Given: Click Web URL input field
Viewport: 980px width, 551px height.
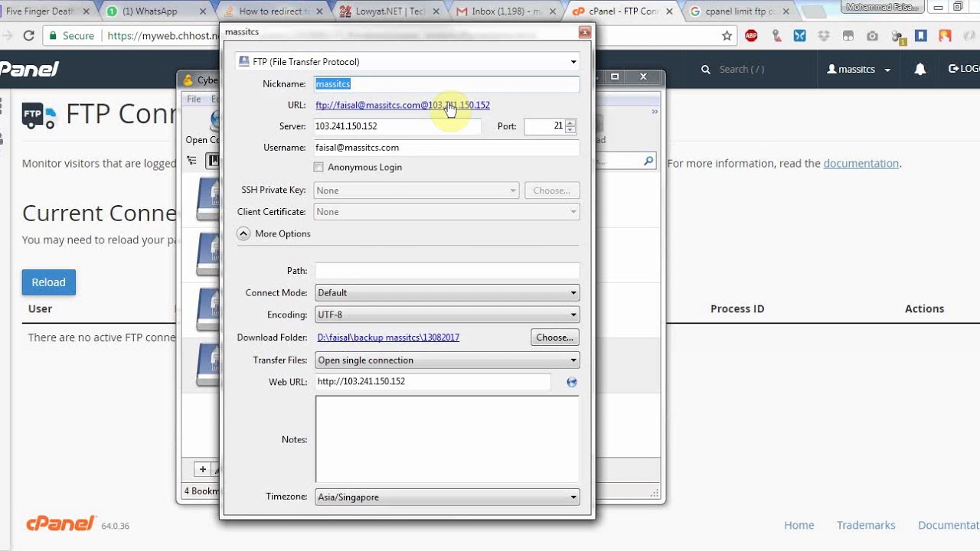Looking at the screenshot, I should (x=433, y=381).
